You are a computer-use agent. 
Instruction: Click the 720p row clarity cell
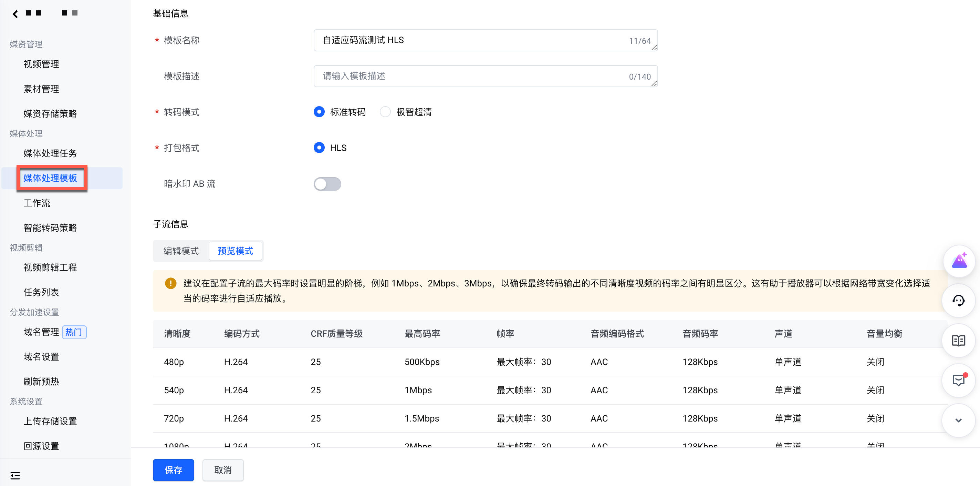174,418
